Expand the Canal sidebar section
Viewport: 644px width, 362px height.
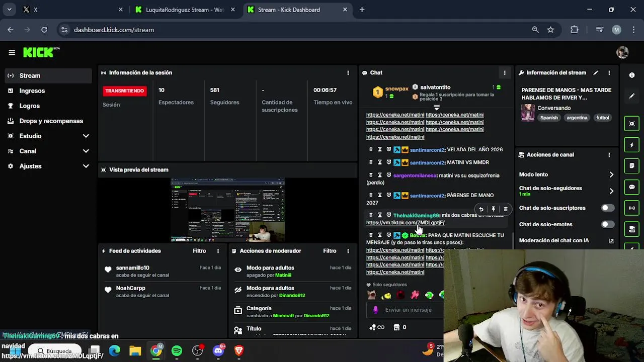click(86, 151)
